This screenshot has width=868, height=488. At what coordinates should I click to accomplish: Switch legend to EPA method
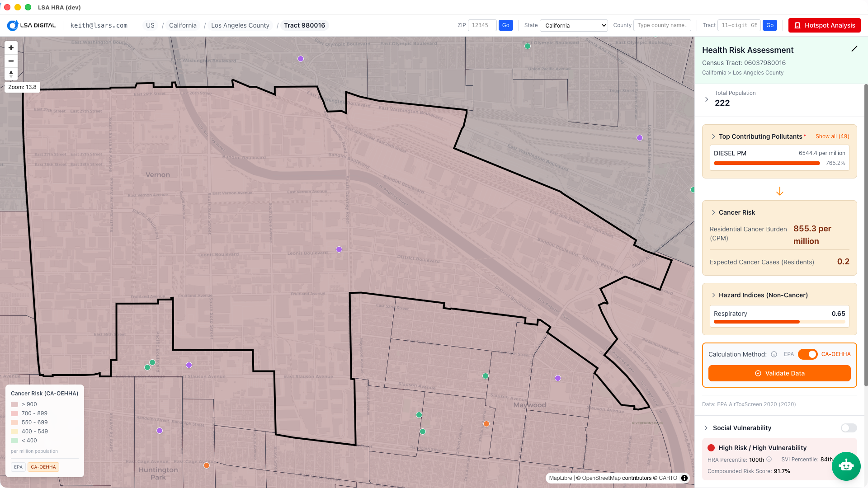pos(18,467)
